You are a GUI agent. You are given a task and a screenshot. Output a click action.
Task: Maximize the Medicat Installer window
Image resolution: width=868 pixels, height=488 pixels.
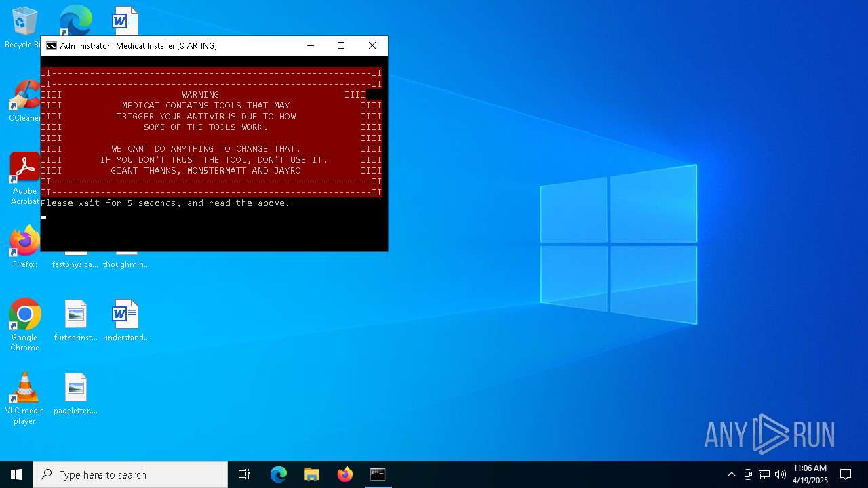(x=341, y=45)
